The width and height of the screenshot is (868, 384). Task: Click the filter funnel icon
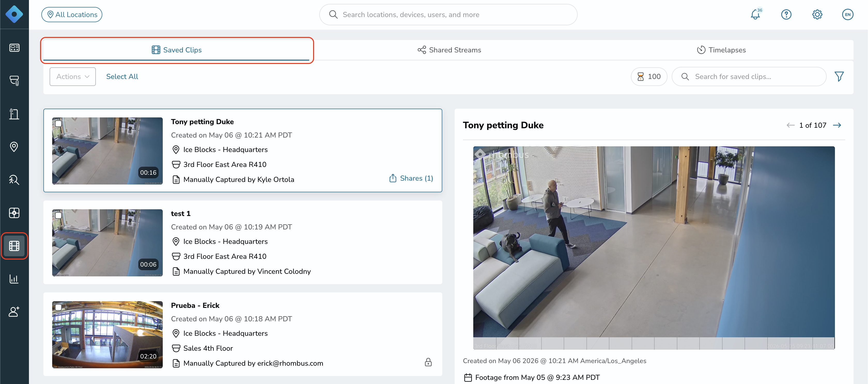839,76
